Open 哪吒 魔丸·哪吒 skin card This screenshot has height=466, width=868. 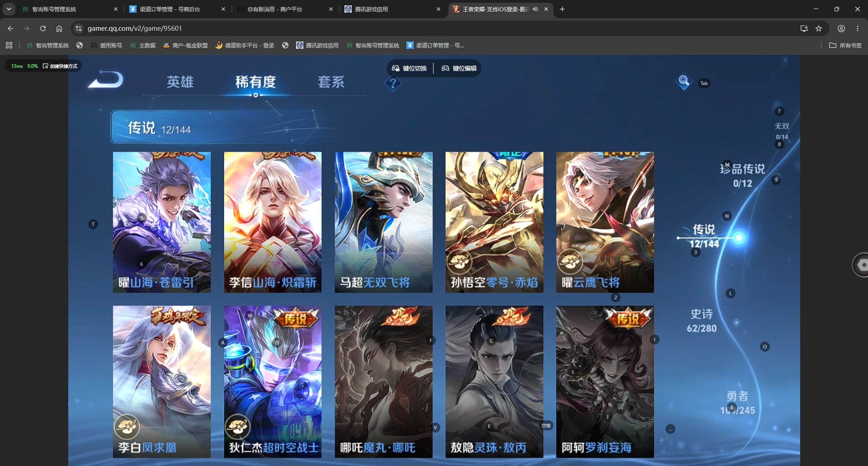coord(383,382)
